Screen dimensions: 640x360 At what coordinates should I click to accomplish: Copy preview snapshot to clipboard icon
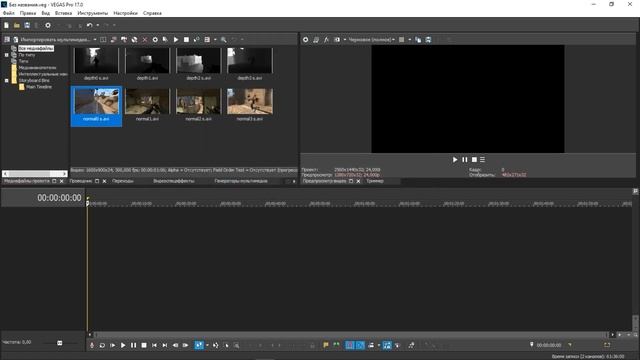click(x=418, y=40)
